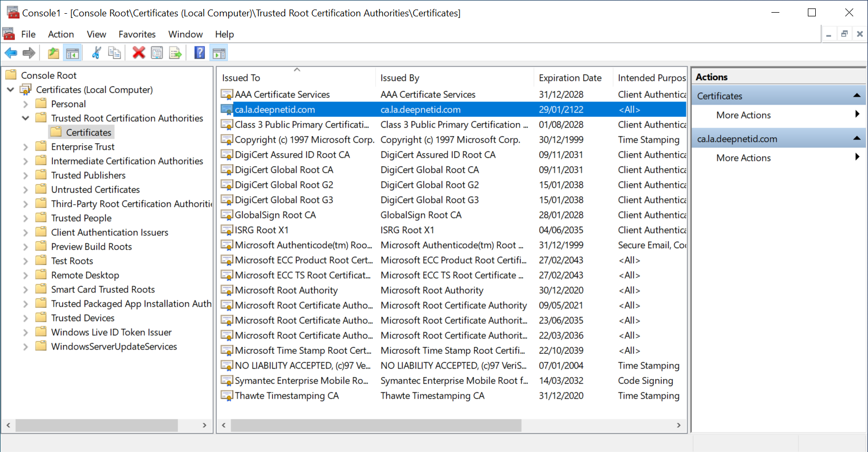The width and height of the screenshot is (868, 452).
Task: Expand the Intermediate Certification Authorities node
Action: [25, 161]
